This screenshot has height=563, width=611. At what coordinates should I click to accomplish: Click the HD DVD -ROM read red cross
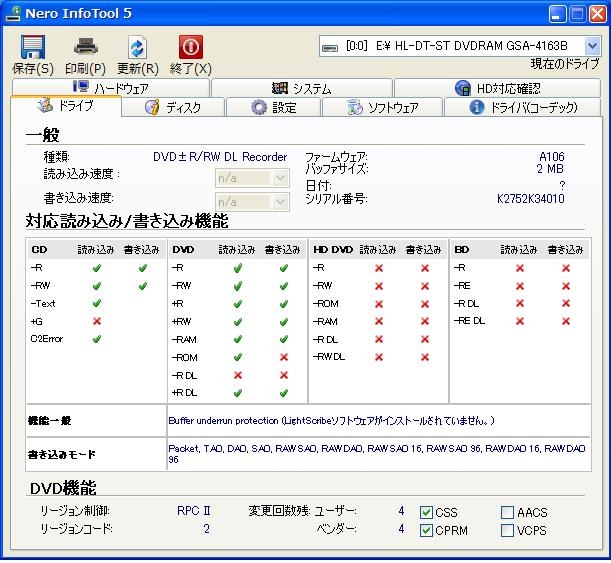pyautogui.click(x=379, y=304)
